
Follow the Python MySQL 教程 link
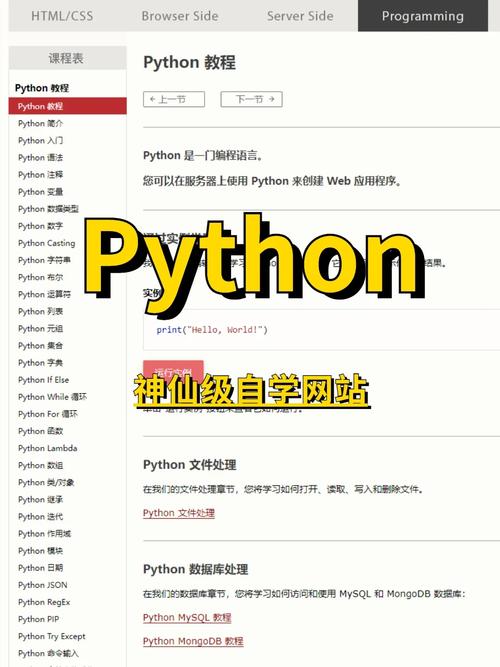(x=187, y=617)
